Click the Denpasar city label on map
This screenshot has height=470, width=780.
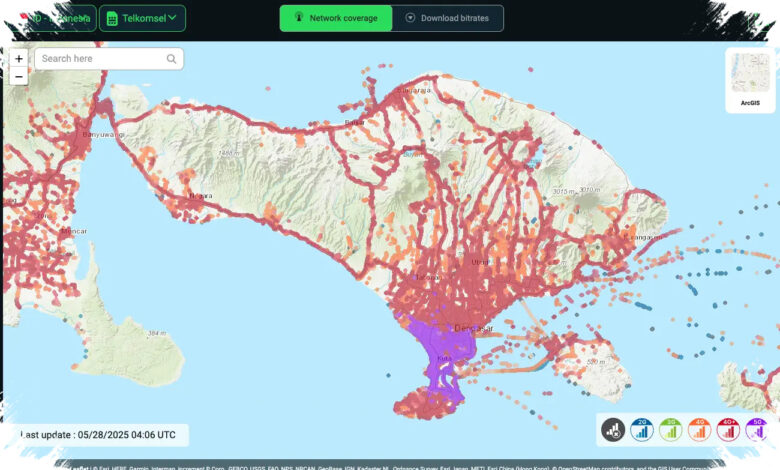[474, 328]
